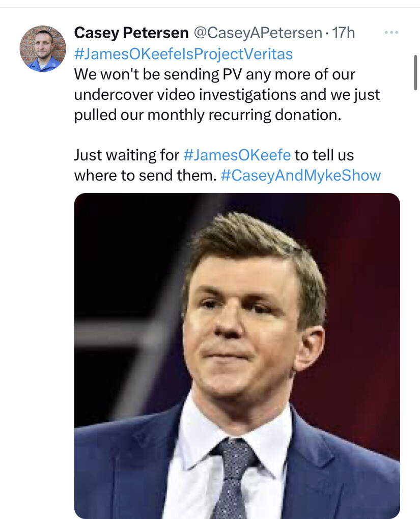Open the three-dot more options menu
420x519 pixels.
(x=391, y=33)
